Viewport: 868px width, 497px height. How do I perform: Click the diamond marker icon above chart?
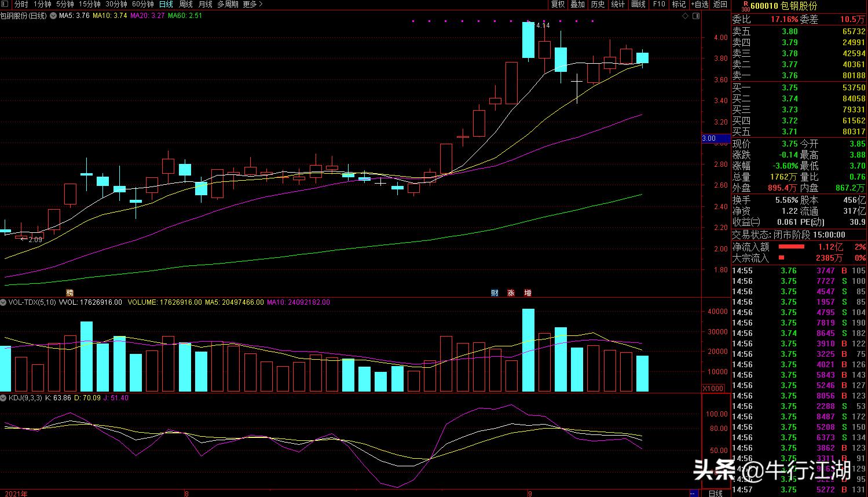[x=686, y=16]
